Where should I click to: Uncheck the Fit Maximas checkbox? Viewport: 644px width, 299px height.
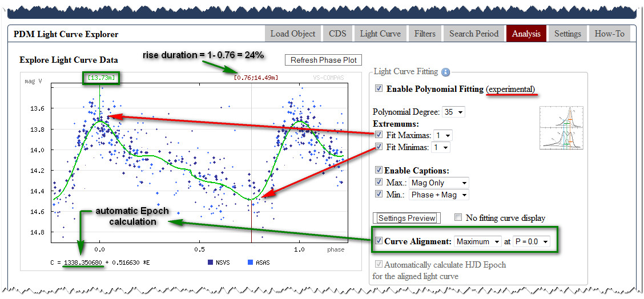[379, 135]
